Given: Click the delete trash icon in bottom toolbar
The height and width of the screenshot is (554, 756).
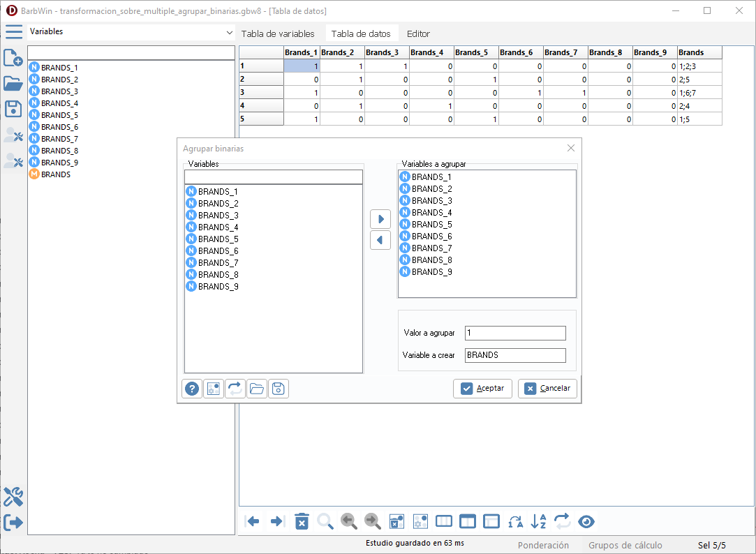Looking at the screenshot, I should coord(302,521).
